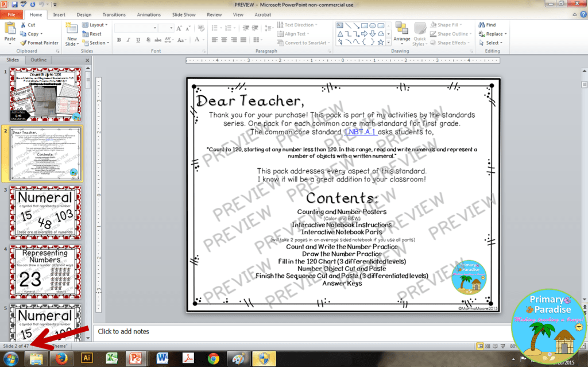Open Find with the binoculars icon
Image resolution: width=588 pixels, height=368 pixels.
pos(487,25)
